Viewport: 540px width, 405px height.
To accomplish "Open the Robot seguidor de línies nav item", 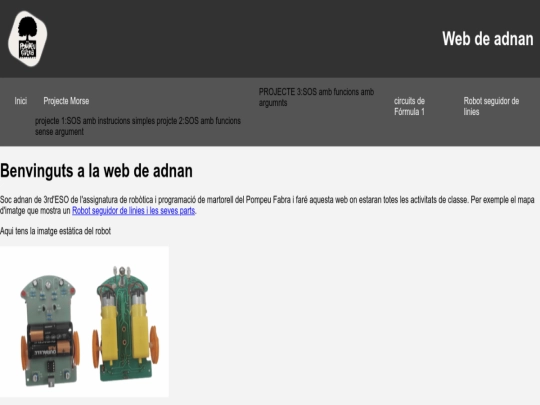I will pos(491,106).
